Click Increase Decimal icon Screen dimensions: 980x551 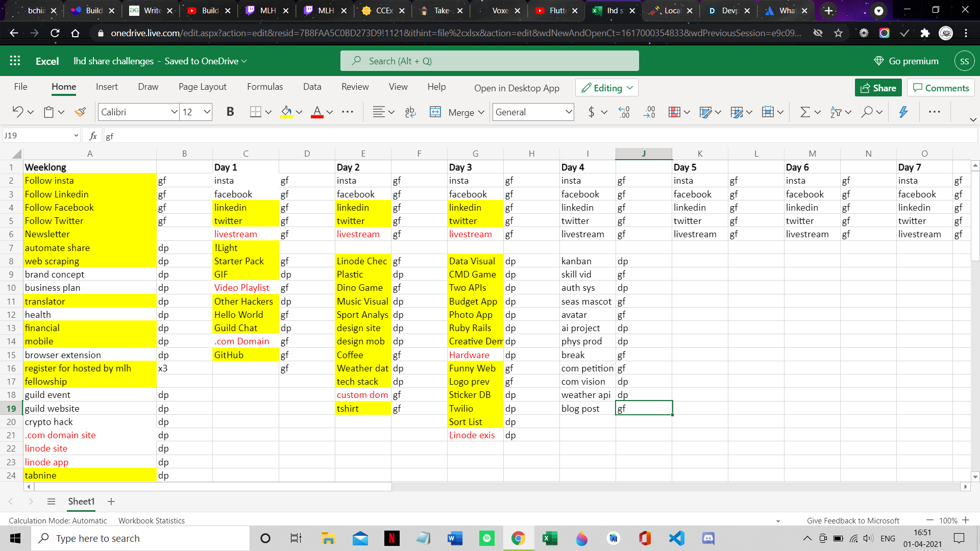click(624, 112)
